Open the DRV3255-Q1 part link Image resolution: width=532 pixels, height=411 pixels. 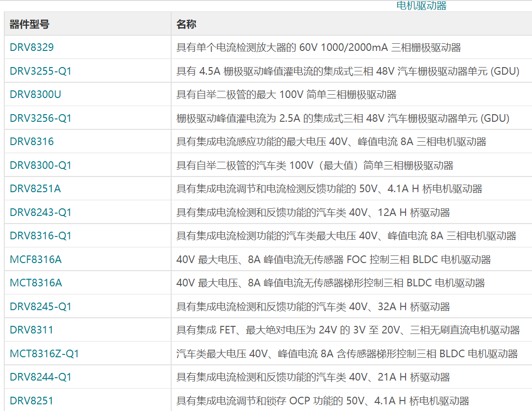click(40, 71)
